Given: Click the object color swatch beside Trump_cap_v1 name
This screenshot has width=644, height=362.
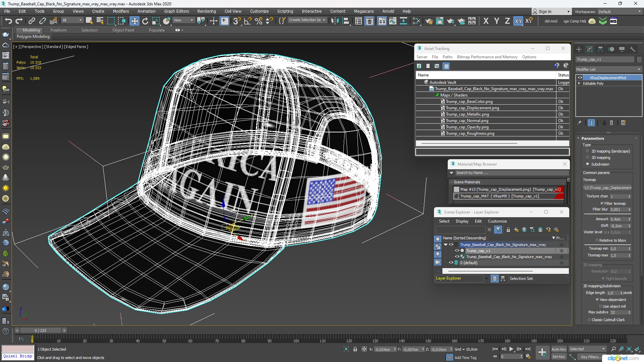Looking at the screenshot, I should pos(639,59).
